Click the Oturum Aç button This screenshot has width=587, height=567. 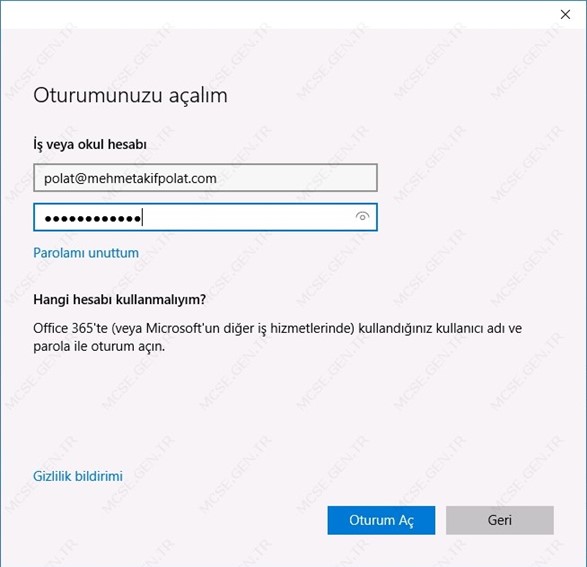tap(381, 520)
